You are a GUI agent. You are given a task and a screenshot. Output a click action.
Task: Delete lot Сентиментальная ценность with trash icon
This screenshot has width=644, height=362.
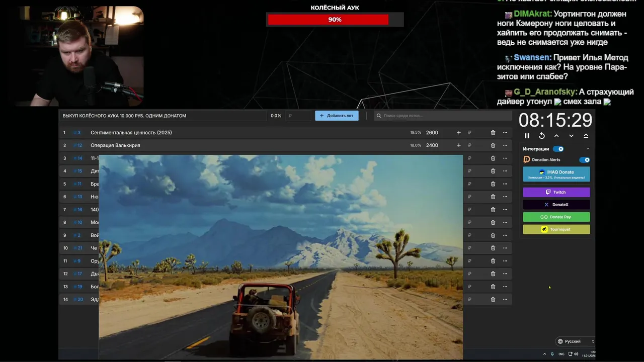coord(493,133)
